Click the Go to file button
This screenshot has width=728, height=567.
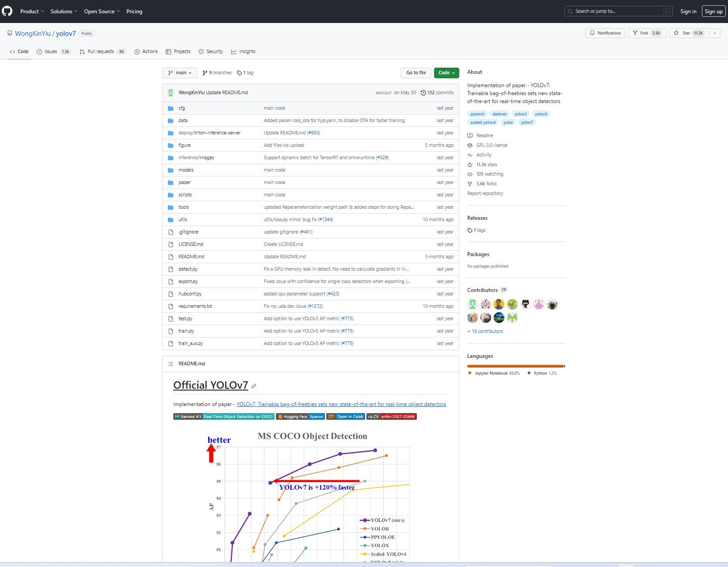[x=416, y=73]
